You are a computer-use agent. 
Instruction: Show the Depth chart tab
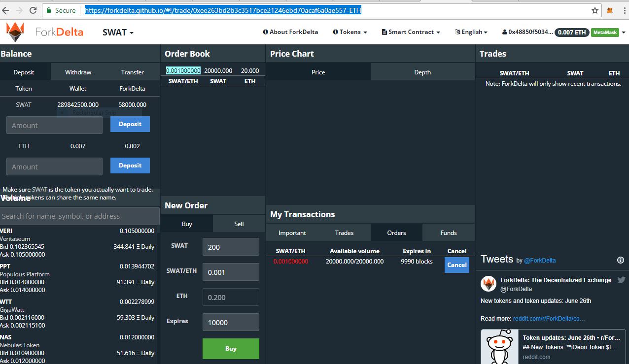click(x=422, y=72)
